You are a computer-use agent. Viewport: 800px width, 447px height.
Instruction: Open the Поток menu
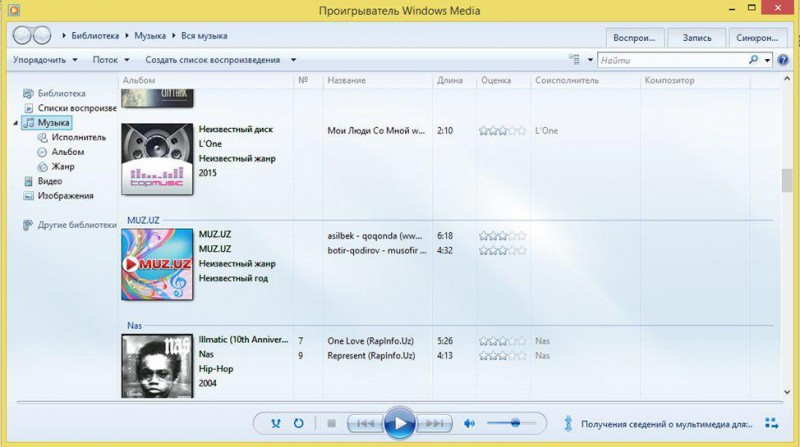[111, 60]
